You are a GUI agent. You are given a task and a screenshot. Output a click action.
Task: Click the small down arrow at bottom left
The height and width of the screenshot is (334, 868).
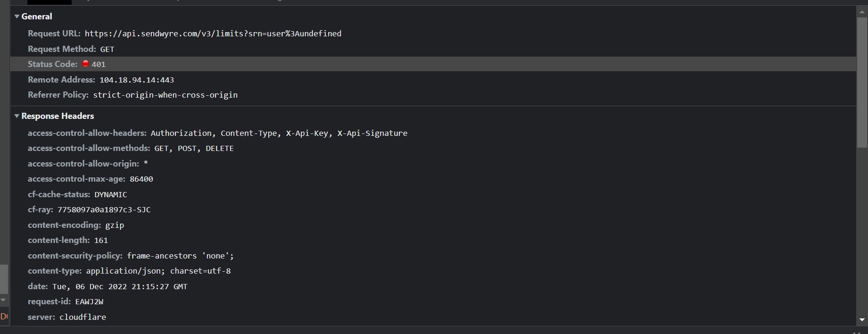pyautogui.click(x=4, y=301)
